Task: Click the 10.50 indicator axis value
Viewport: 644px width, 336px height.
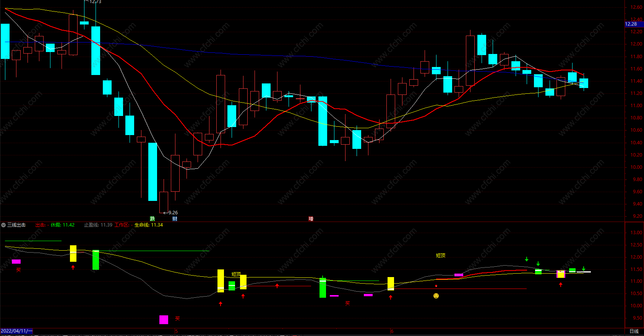Action: (x=636, y=294)
